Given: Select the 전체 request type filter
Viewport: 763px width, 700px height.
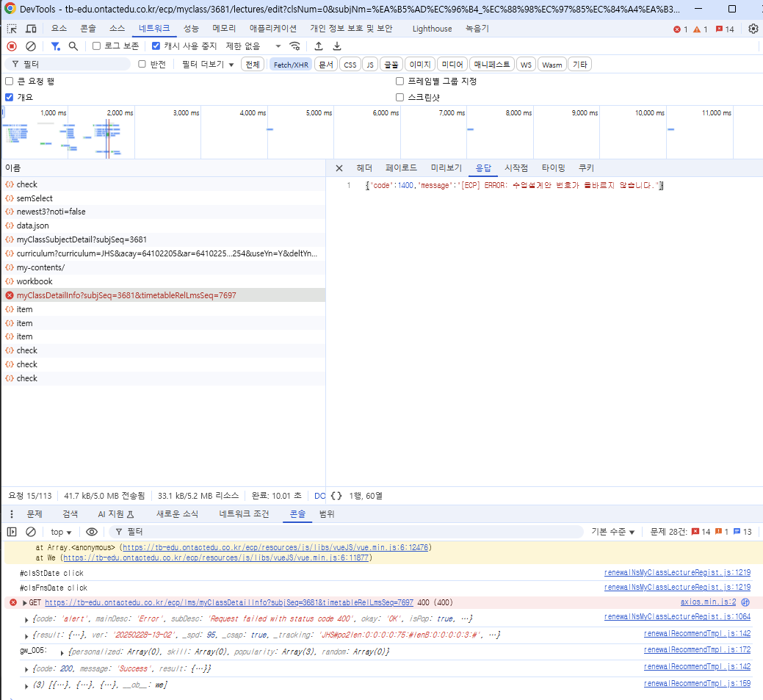Looking at the screenshot, I should click(253, 65).
